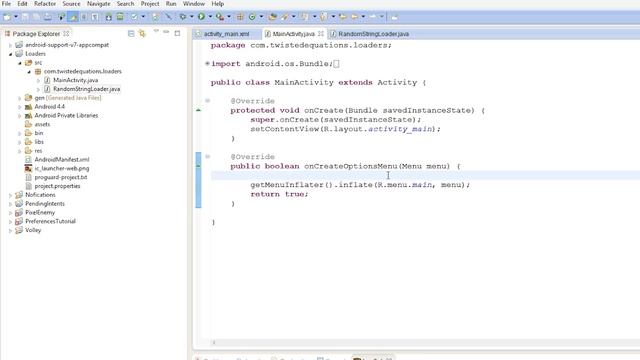Click the Back navigation arrow icon

tap(354, 17)
